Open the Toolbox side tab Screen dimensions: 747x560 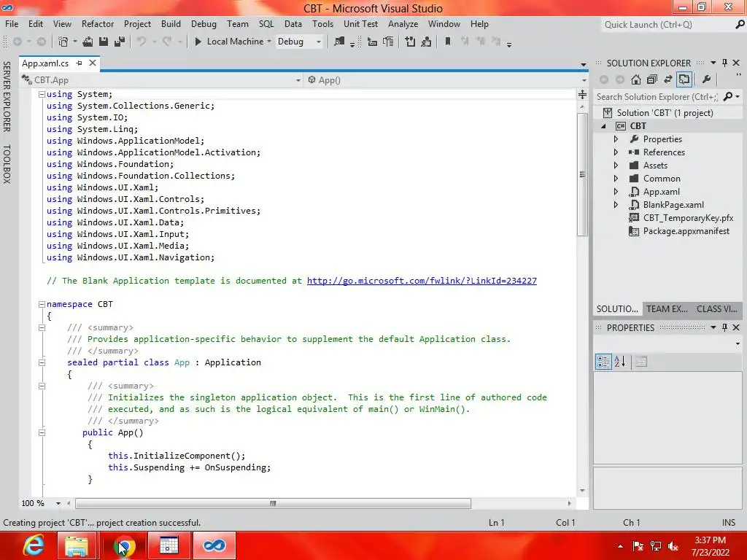(7, 164)
